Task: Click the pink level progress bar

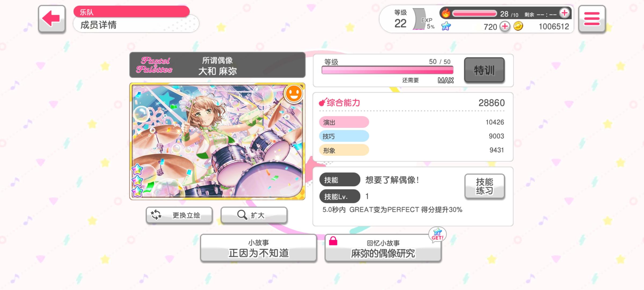Action: [x=387, y=70]
